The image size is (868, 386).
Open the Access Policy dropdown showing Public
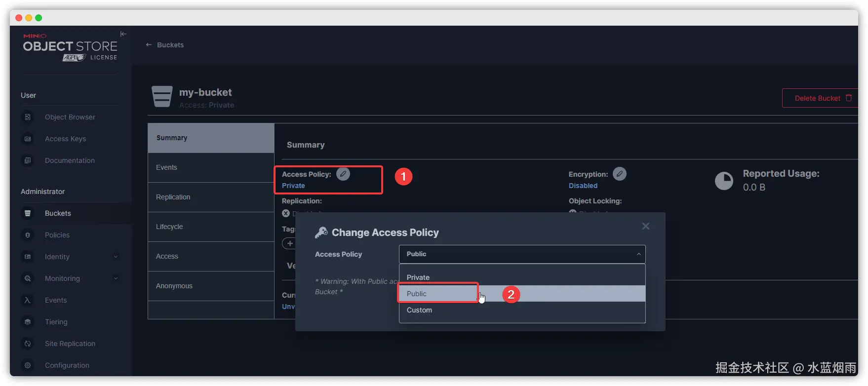(522, 254)
